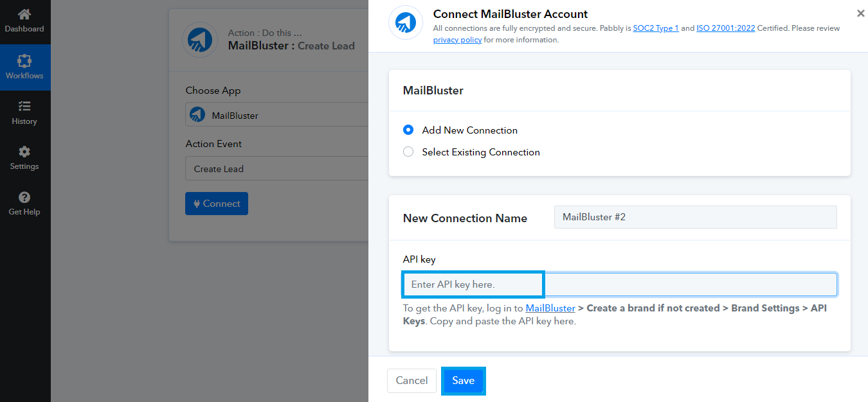Open Settings from the sidebar
Viewport: 868px width, 402px height.
[x=24, y=158]
